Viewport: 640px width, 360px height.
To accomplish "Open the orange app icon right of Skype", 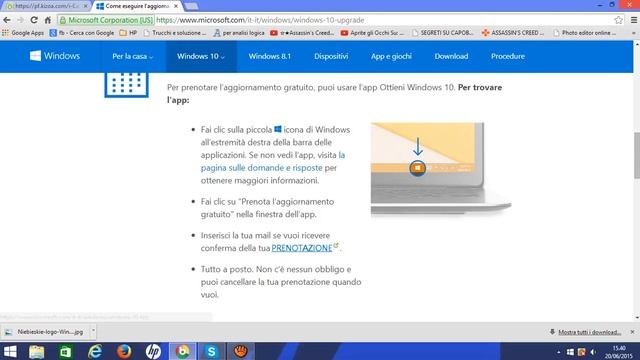I will coord(241,351).
